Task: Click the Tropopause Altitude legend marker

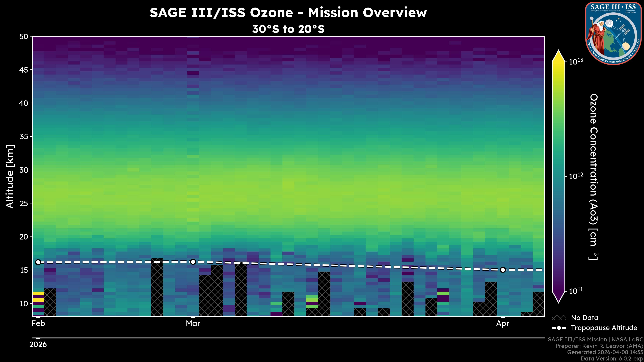Action: [559, 328]
